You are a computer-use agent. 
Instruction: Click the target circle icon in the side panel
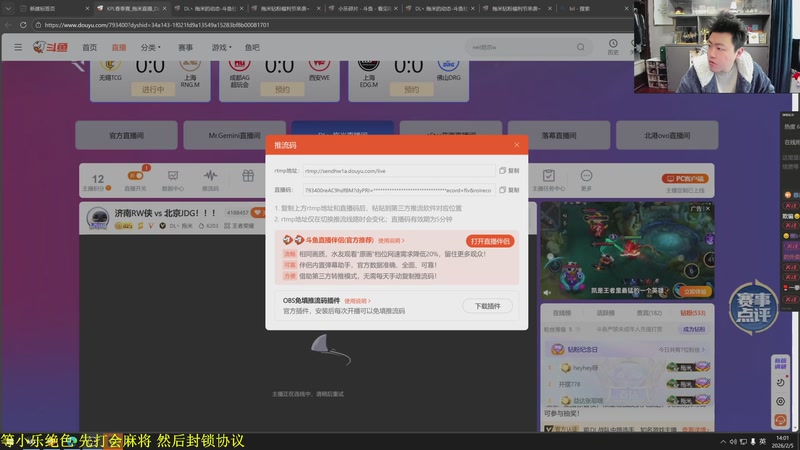pyautogui.click(x=780, y=402)
